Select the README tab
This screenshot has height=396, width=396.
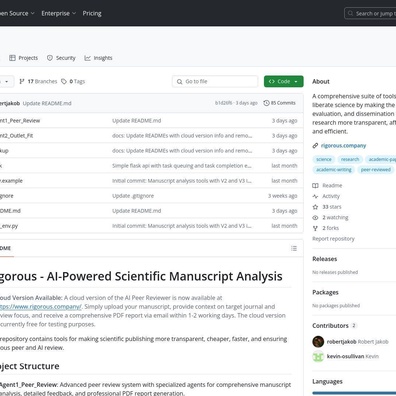(x=6, y=248)
